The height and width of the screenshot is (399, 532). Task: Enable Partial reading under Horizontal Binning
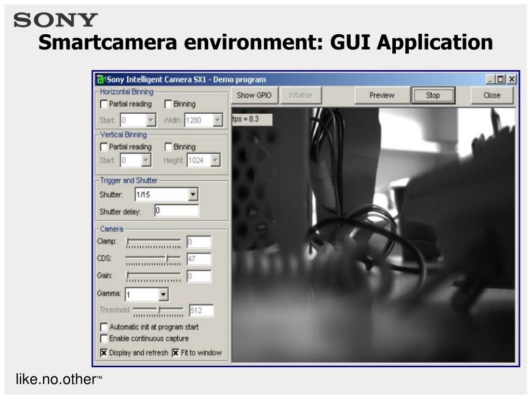pos(104,104)
